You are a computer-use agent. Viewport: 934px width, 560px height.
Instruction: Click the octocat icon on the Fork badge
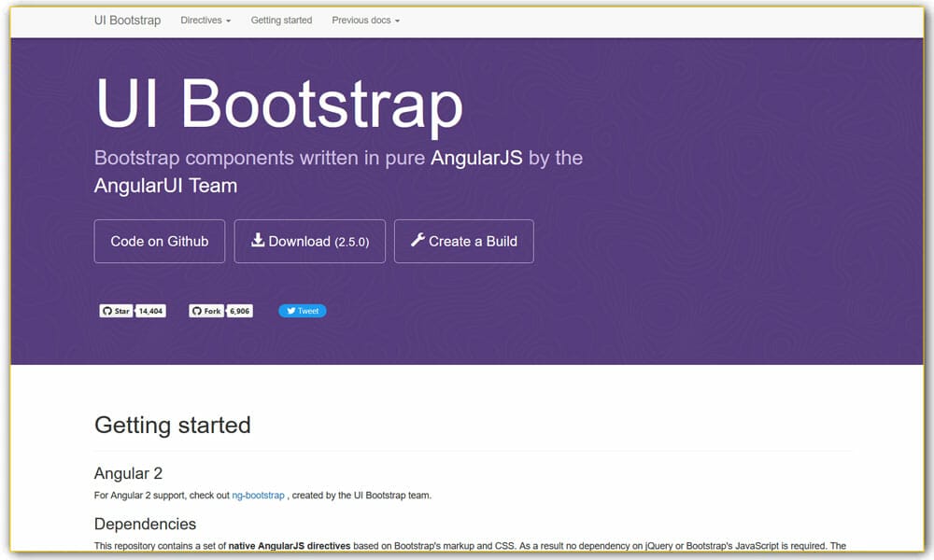196,310
